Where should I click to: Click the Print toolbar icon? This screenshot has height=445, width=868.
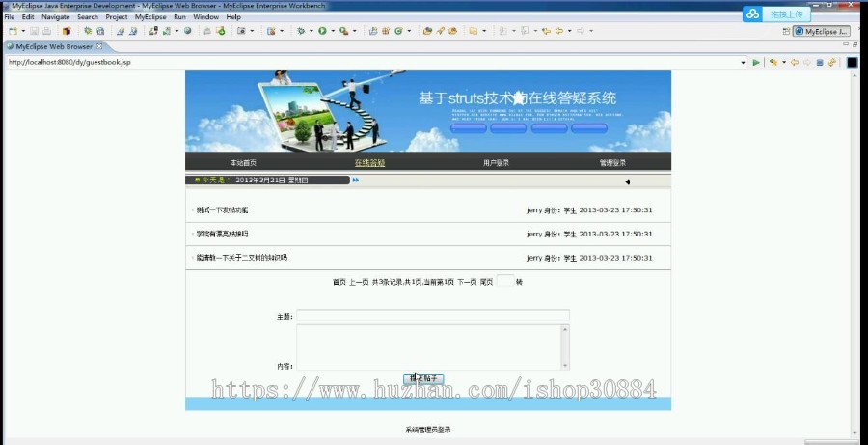click(47, 31)
